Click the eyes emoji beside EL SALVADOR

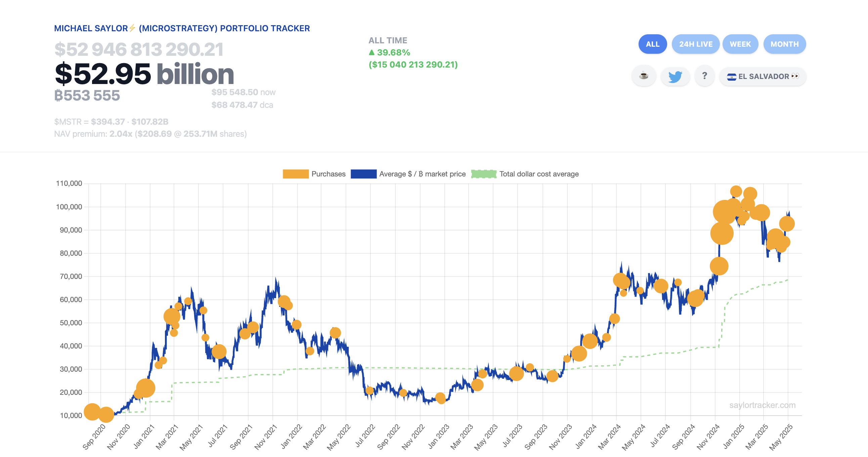[x=795, y=76]
